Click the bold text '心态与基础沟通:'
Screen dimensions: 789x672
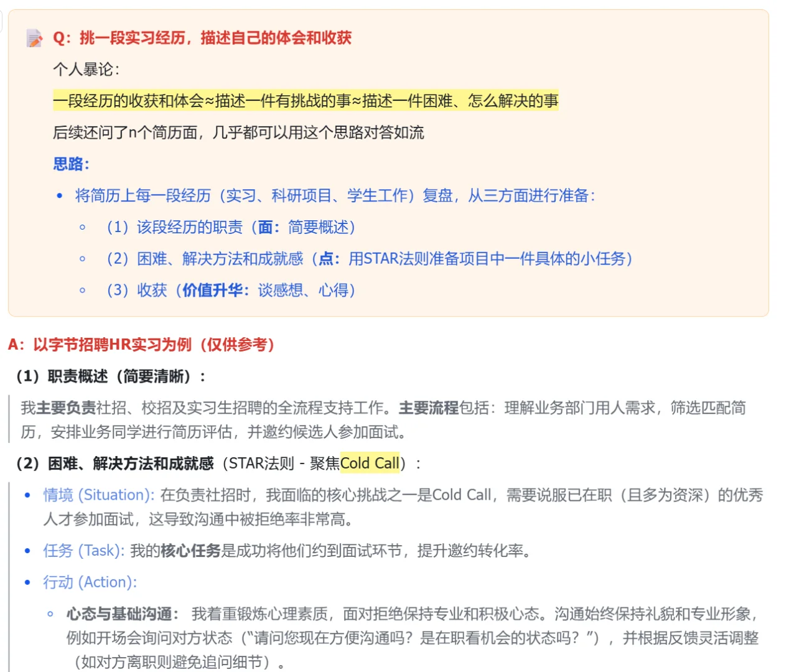[x=123, y=614]
